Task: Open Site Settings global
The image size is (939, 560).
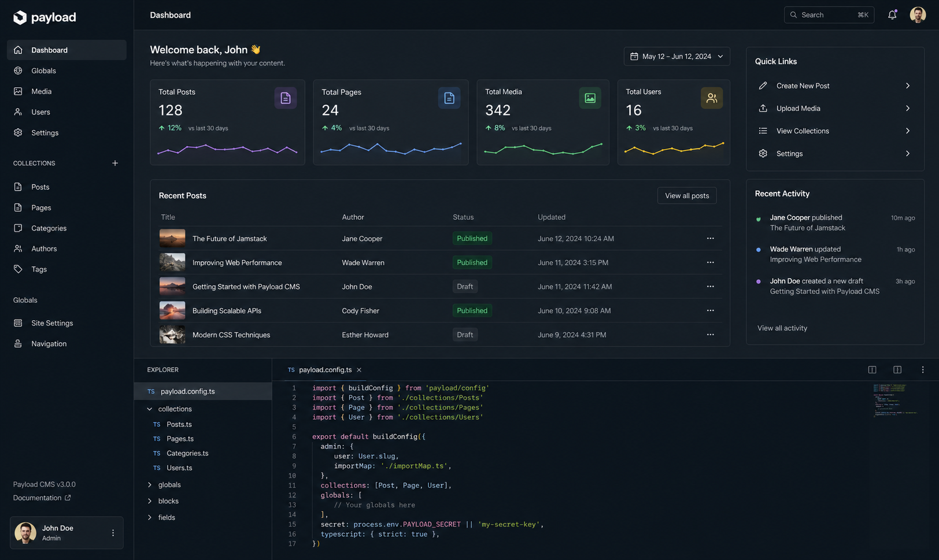Action: pos(66,323)
